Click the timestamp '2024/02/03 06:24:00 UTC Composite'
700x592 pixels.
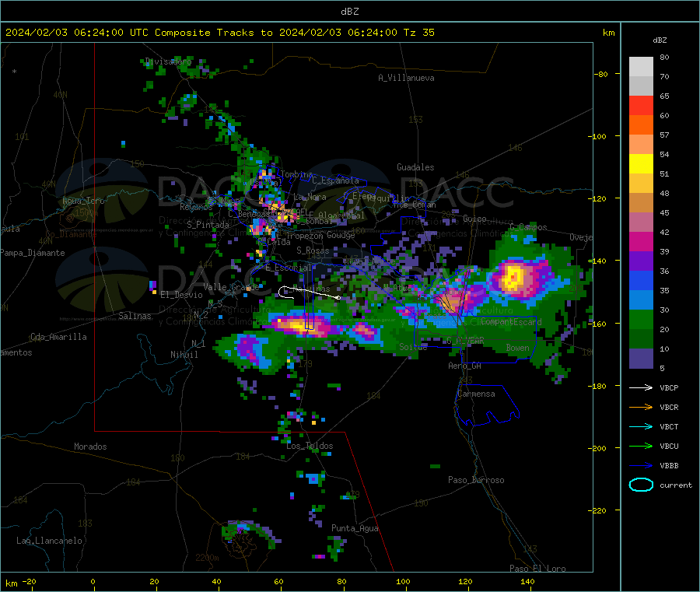coord(107,33)
